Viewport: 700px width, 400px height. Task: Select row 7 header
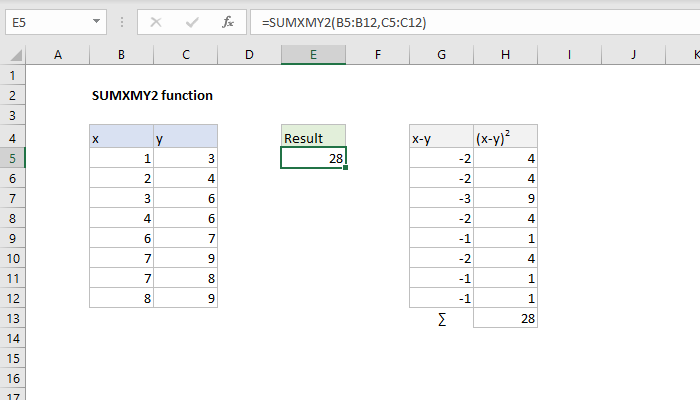(12, 198)
